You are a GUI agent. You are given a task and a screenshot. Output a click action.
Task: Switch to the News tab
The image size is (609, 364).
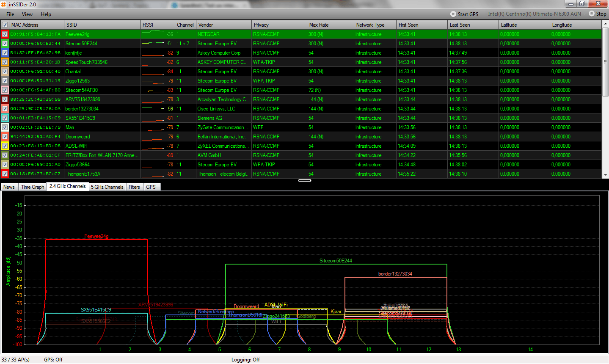click(x=9, y=187)
